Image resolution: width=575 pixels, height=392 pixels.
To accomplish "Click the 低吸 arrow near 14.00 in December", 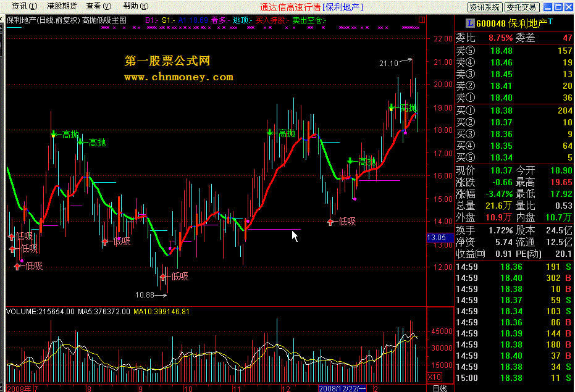I will point(330,222).
